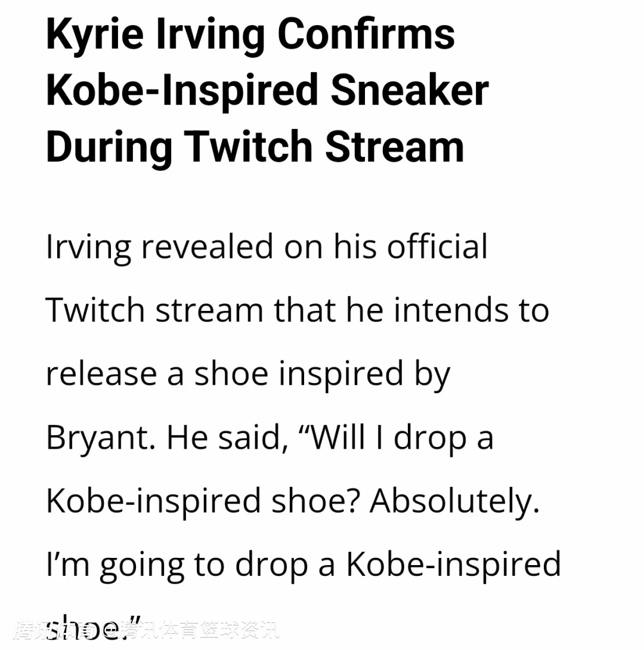Click the word "intends" in the paragraph

[x=451, y=310]
